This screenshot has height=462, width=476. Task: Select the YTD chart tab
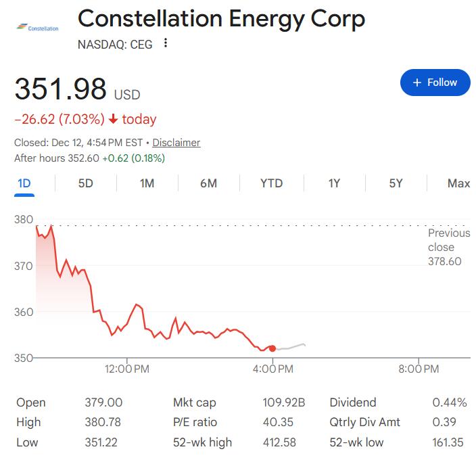271,183
